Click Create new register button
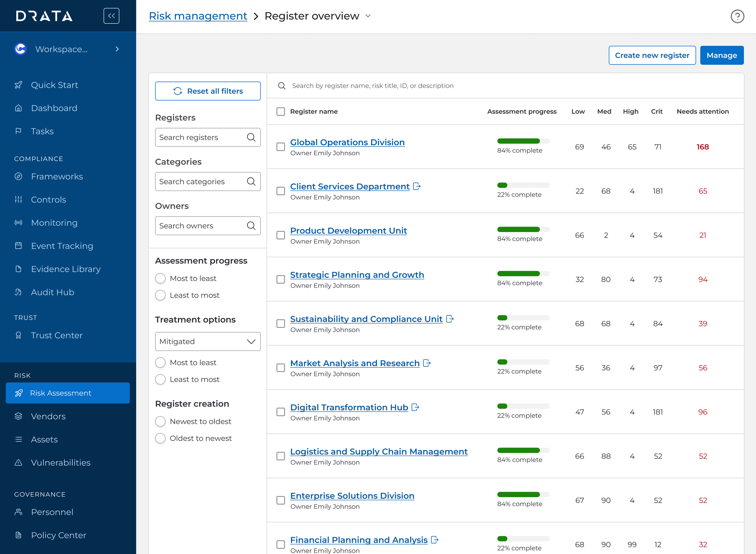The height and width of the screenshot is (554, 756). pos(652,55)
